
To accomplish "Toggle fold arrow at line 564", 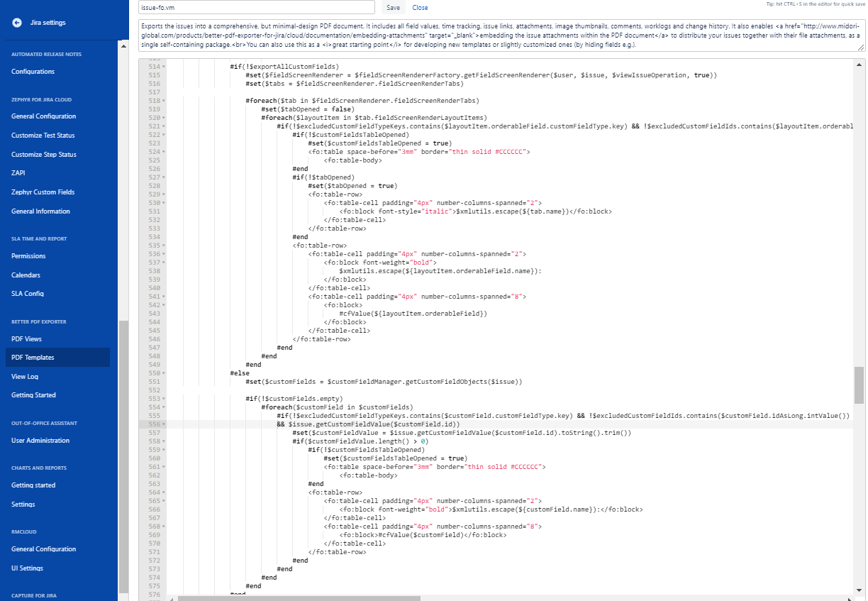I will tap(164, 492).
